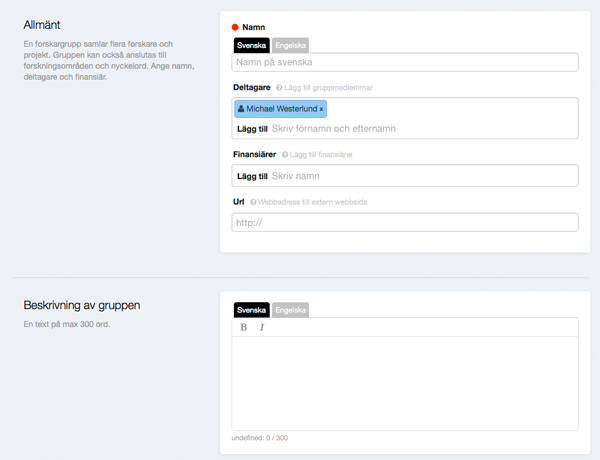Viewport: 600px width, 460px height.
Task: Click the 'Beskrivning av gruppen' heading
Action: click(82, 305)
